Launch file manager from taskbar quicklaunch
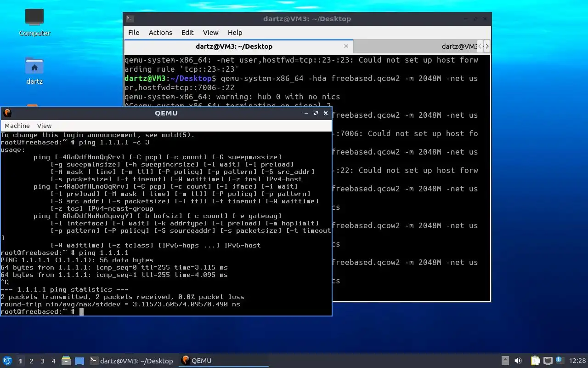The height and width of the screenshot is (368, 588). point(66,361)
